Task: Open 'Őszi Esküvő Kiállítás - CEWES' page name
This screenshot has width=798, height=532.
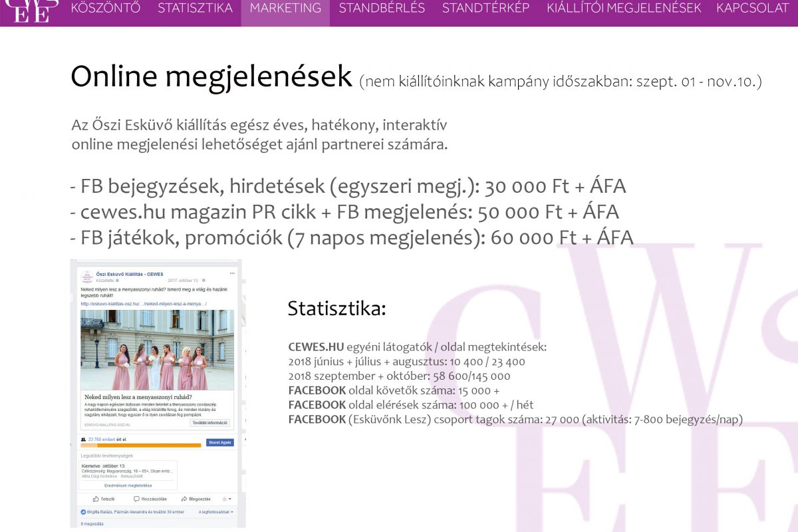Action: click(130, 274)
